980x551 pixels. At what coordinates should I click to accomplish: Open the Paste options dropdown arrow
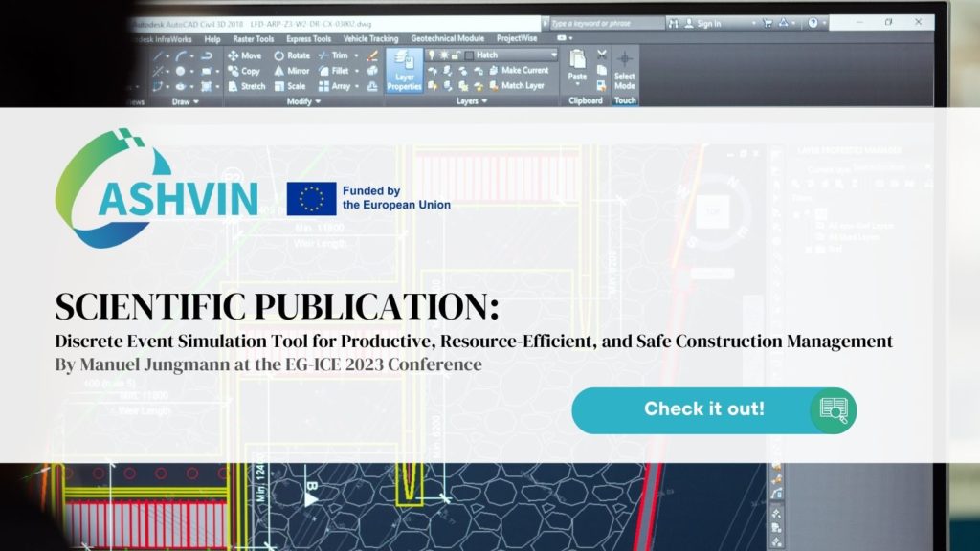(577, 85)
